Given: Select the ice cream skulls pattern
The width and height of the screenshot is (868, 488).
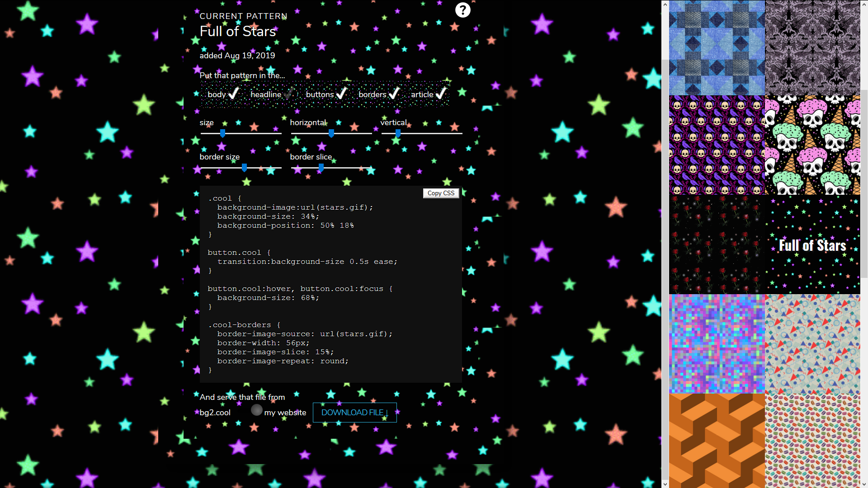Looking at the screenshot, I should [812, 145].
